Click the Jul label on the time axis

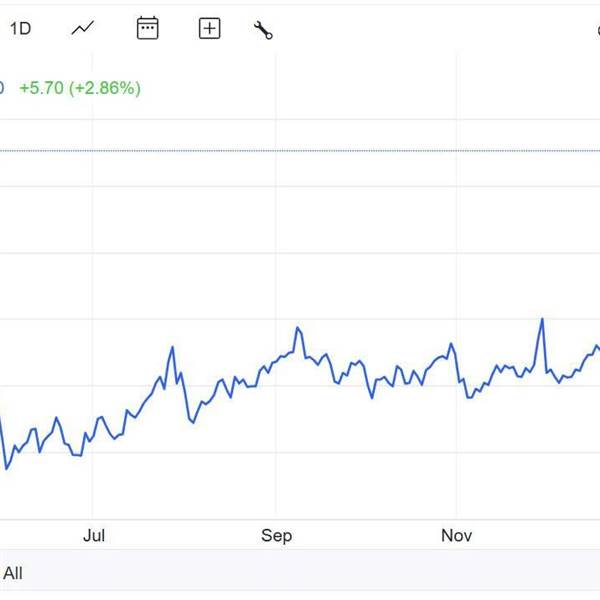click(x=93, y=536)
